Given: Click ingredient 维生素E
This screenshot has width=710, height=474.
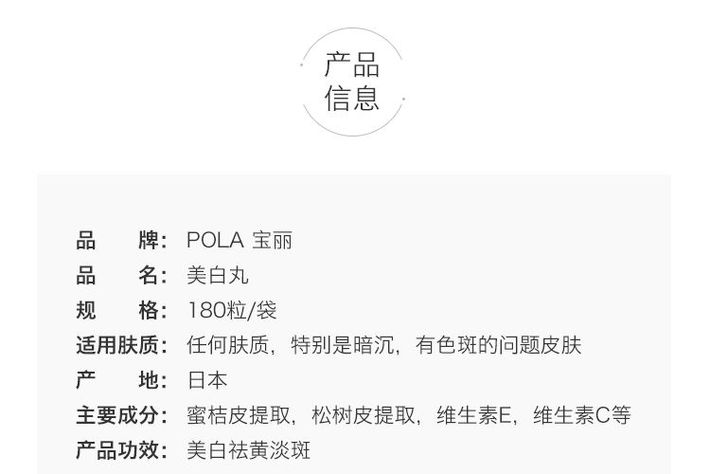Looking at the screenshot, I should click(474, 416).
